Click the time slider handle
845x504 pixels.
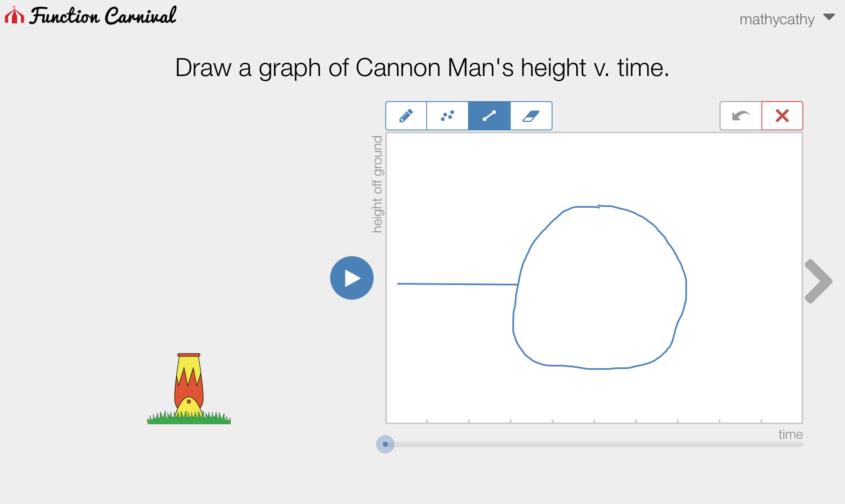(x=385, y=444)
